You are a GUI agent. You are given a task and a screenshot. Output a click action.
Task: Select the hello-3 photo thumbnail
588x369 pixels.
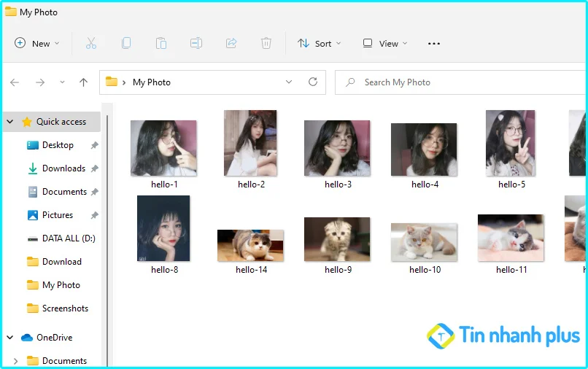click(337, 148)
